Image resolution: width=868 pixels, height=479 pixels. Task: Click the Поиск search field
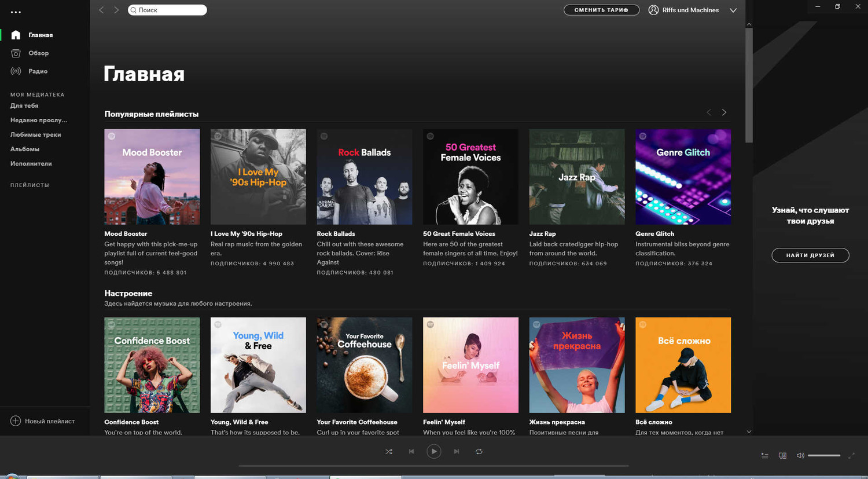tap(167, 10)
